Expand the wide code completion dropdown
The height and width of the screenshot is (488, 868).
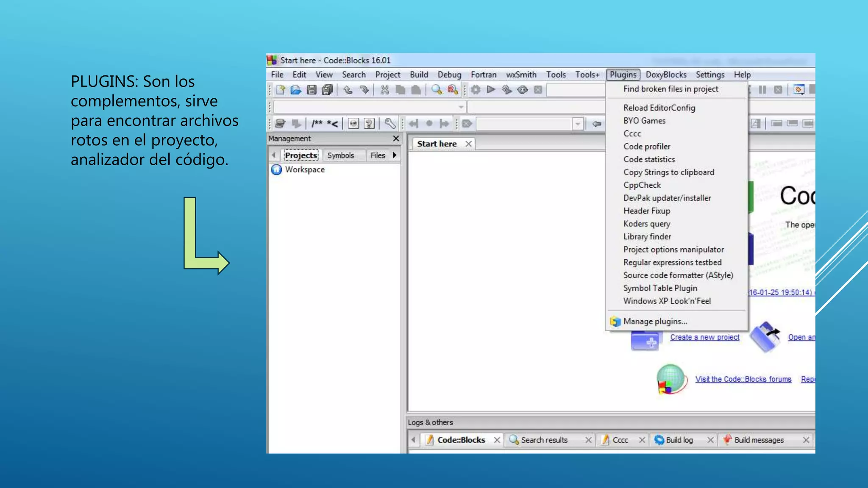tap(461, 107)
